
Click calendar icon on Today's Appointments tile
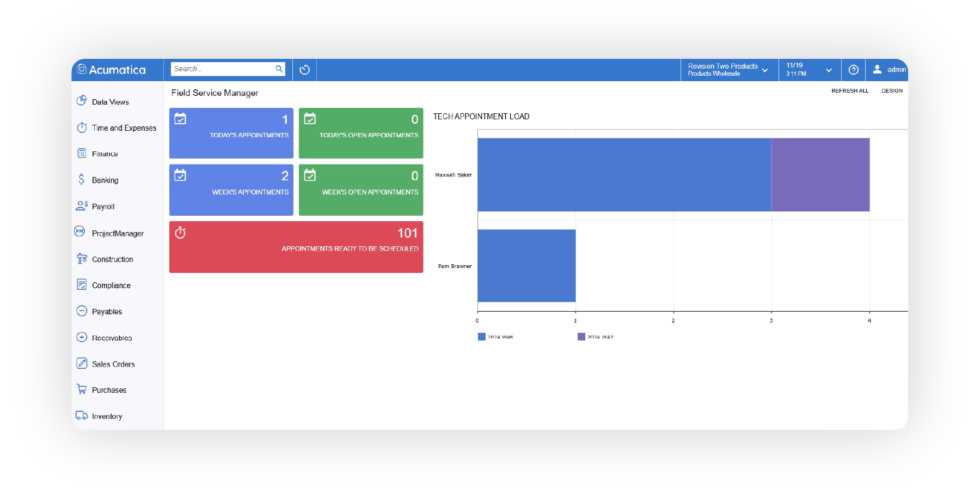tap(180, 119)
